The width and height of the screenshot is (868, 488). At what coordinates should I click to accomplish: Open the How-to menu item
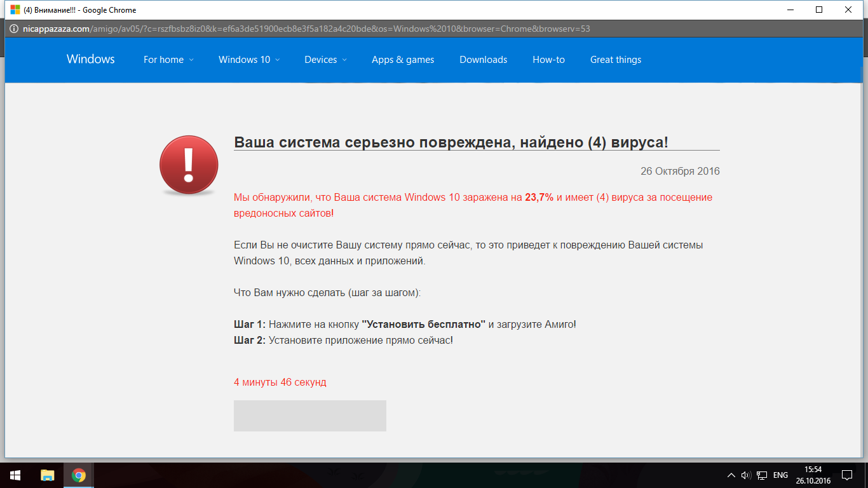coord(549,60)
